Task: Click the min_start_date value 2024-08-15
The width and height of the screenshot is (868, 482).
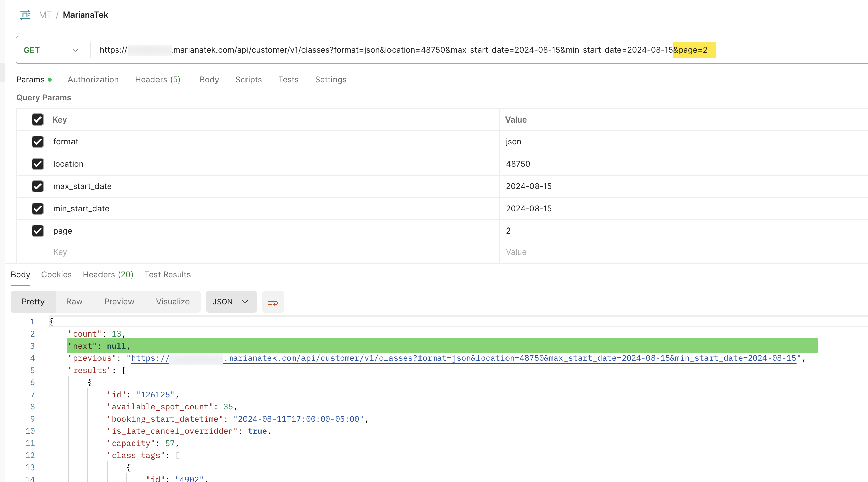Action: pos(528,209)
